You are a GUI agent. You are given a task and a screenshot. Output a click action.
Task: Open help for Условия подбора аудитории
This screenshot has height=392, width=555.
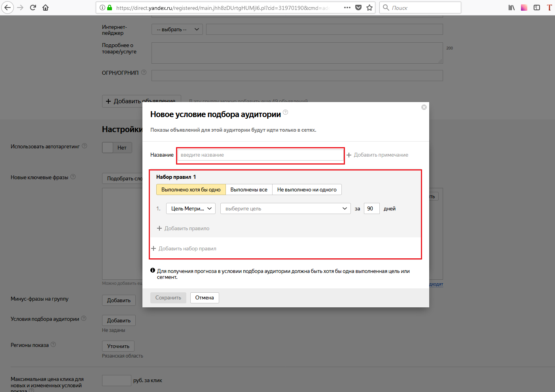(x=84, y=318)
